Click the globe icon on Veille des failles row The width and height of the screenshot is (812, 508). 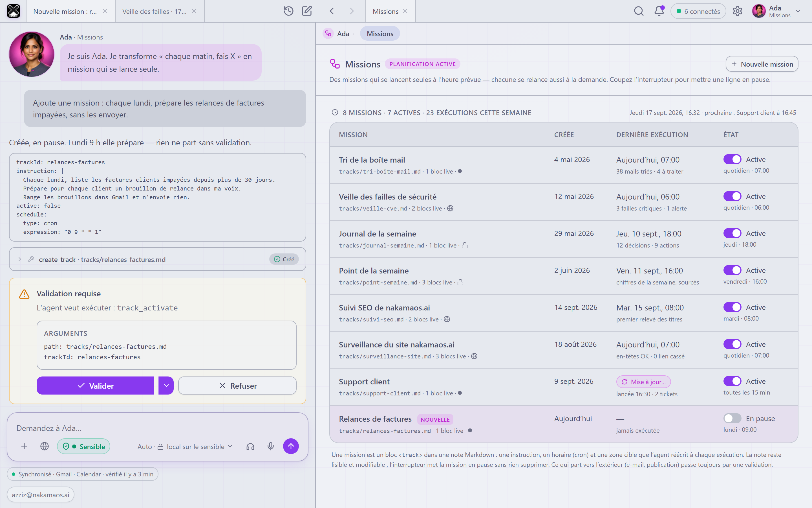pyautogui.click(x=450, y=208)
